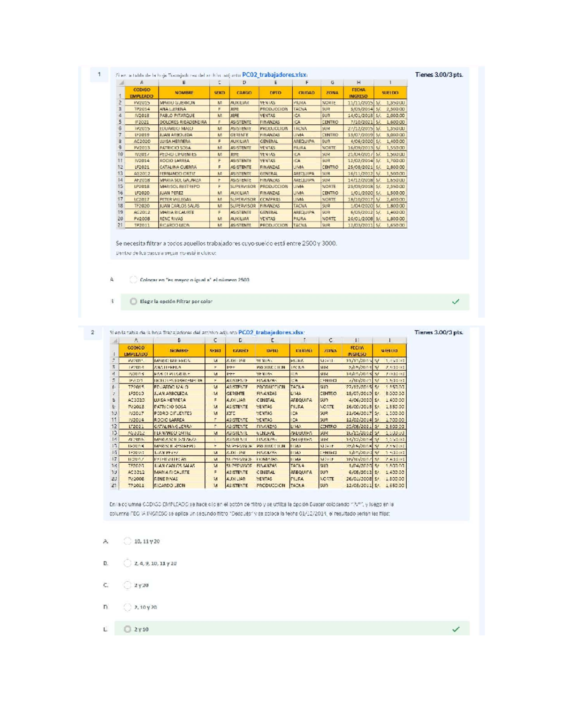Choose 'Elegir la opción Filtrar por color' radio

click(x=133, y=301)
